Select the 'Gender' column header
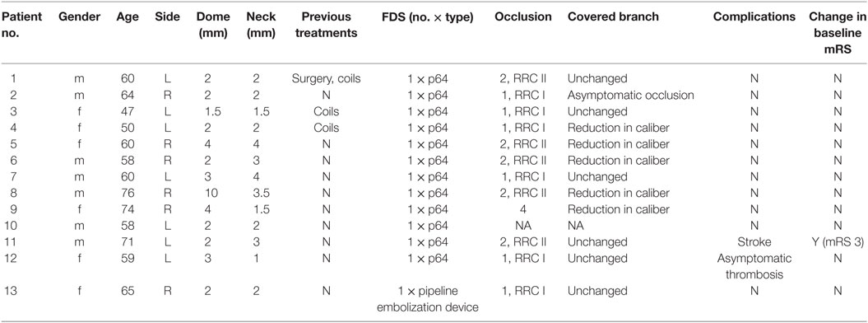This screenshot has width=868, height=323. [80, 17]
